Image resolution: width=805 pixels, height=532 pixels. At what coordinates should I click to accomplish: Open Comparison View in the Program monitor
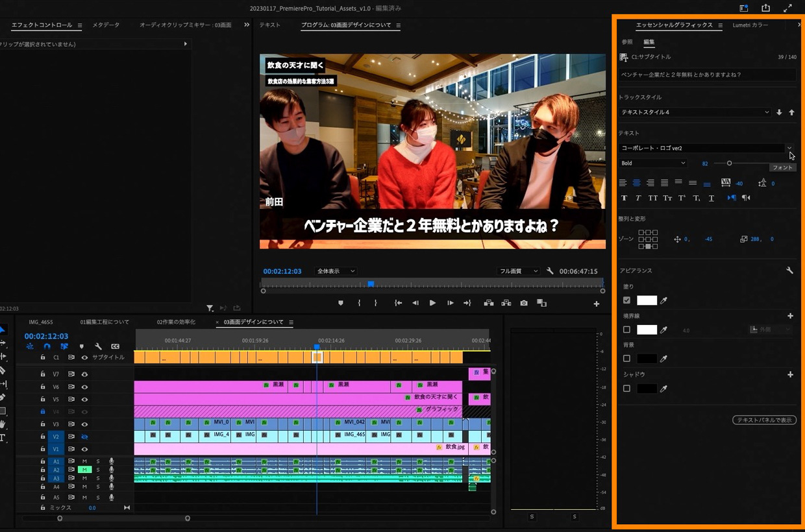(x=541, y=303)
